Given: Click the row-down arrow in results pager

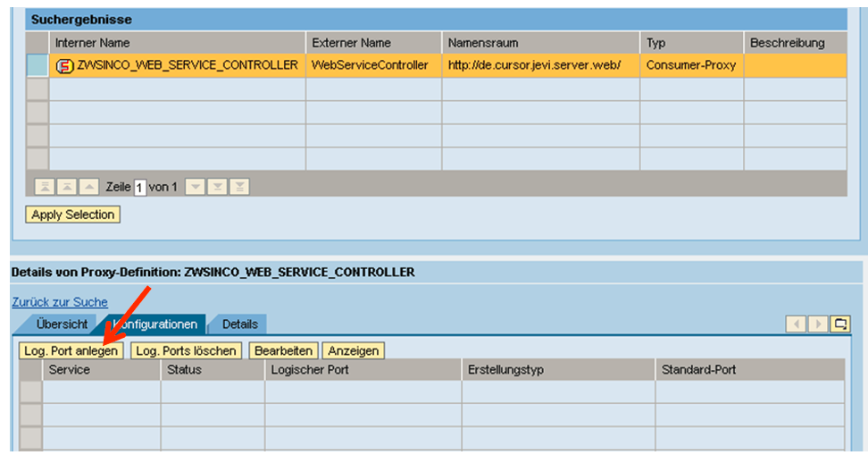Looking at the screenshot, I should pyautogui.click(x=195, y=187).
